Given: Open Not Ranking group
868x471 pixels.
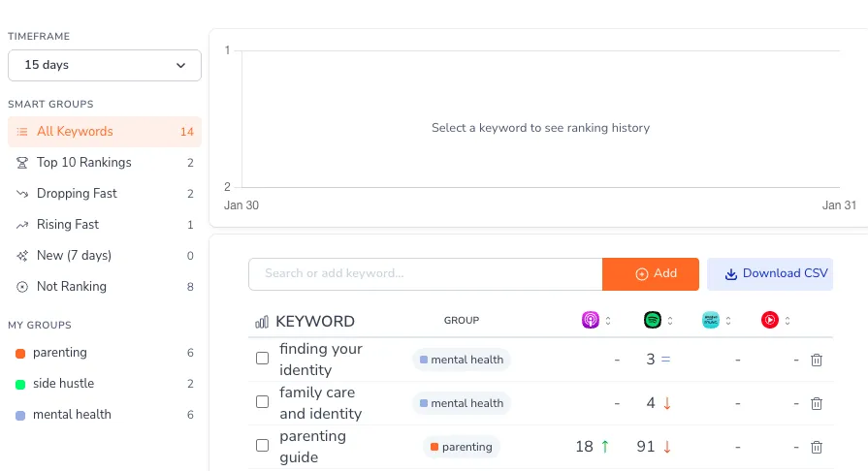Looking at the screenshot, I should [105, 287].
